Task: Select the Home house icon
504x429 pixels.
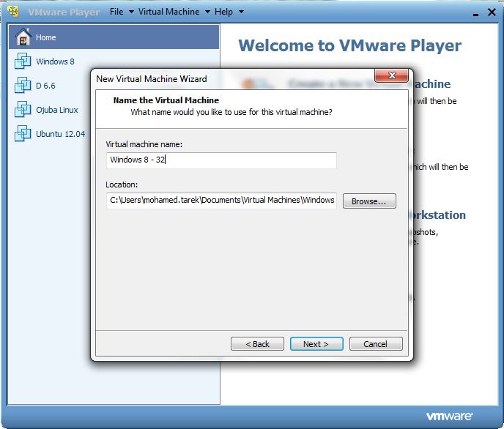Action: click(x=23, y=37)
